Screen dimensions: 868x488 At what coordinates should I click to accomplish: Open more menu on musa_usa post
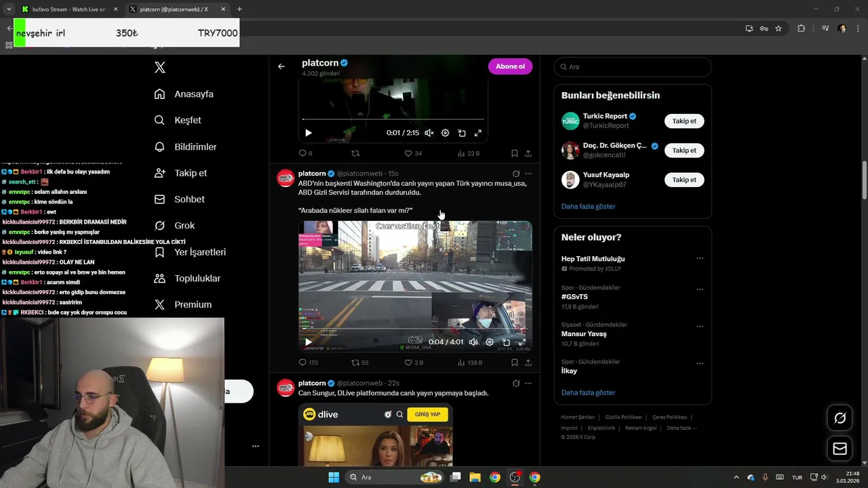click(x=528, y=174)
